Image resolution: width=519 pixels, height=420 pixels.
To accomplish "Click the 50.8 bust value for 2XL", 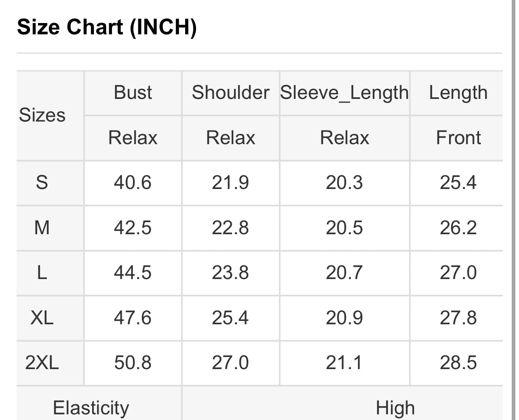I will pos(133,363).
